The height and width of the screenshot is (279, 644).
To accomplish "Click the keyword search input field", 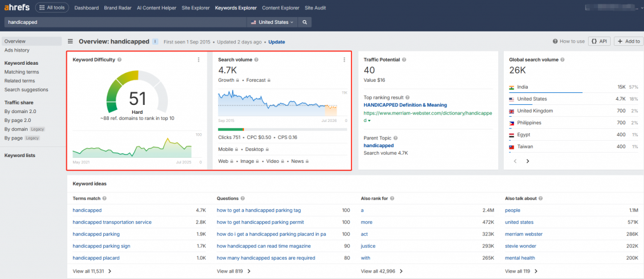I will 125,22.
